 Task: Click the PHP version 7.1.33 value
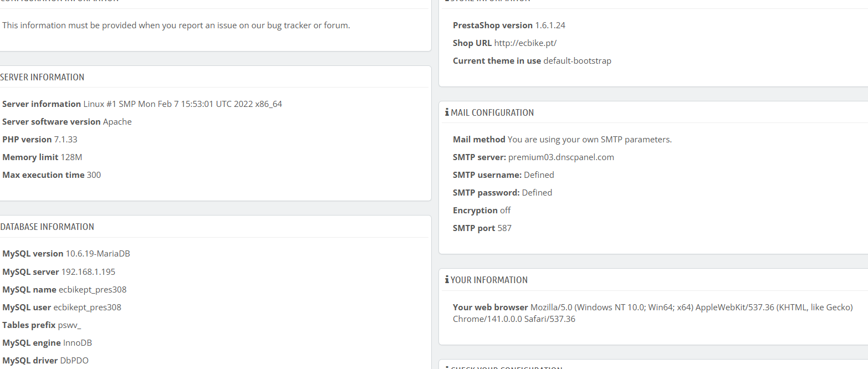tap(65, 139)
